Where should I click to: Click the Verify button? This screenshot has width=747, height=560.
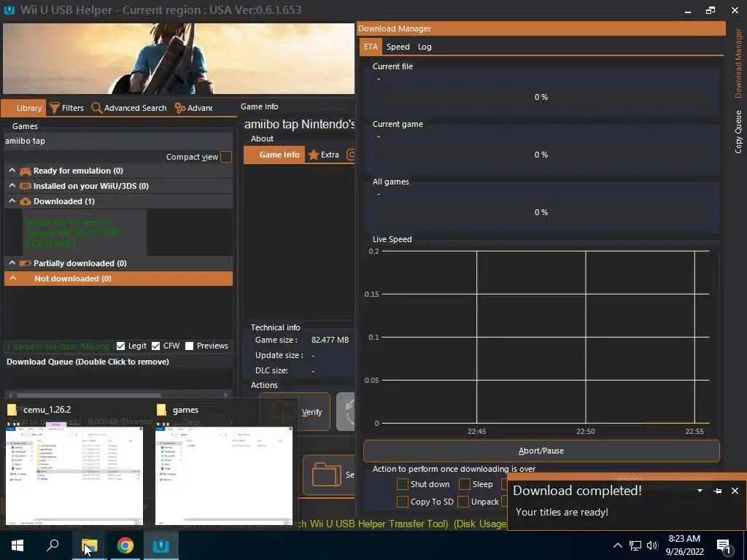[x=295, y=412]
